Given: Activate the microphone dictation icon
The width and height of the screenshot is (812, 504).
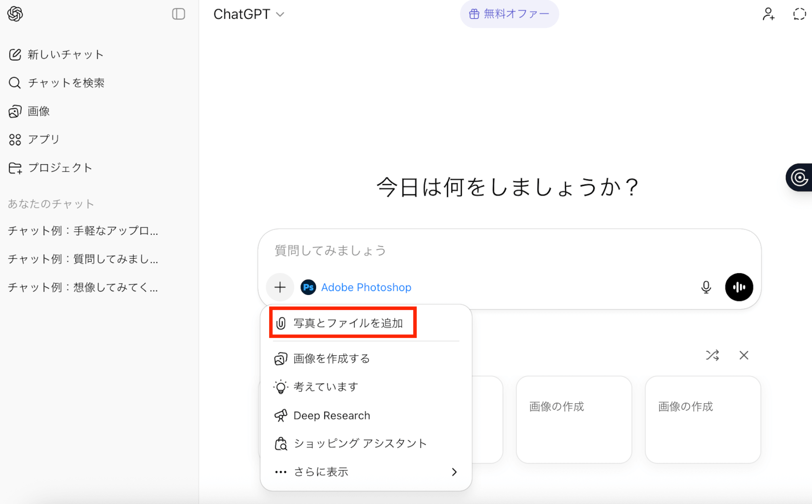Looking at the screenshot, I should (706, 287).
